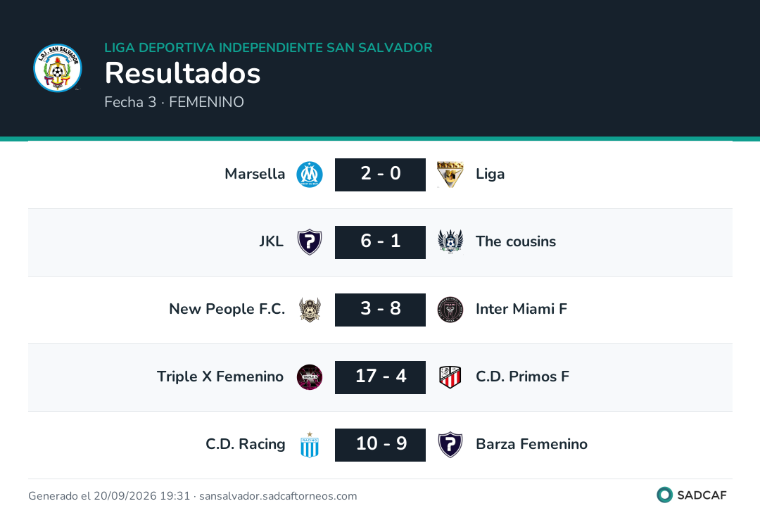760x532 pixels.
Task: Select the JKL placeholder shield icon
Action: tap(310, 242)
